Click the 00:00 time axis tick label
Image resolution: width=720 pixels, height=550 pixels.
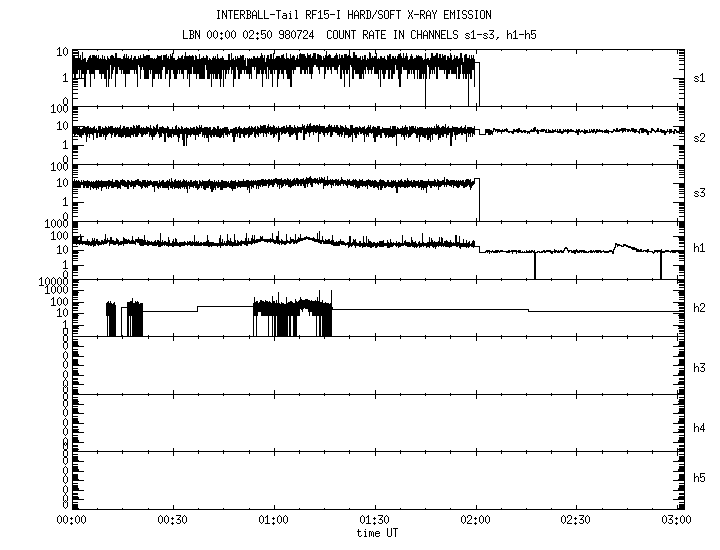pos(70,520)
